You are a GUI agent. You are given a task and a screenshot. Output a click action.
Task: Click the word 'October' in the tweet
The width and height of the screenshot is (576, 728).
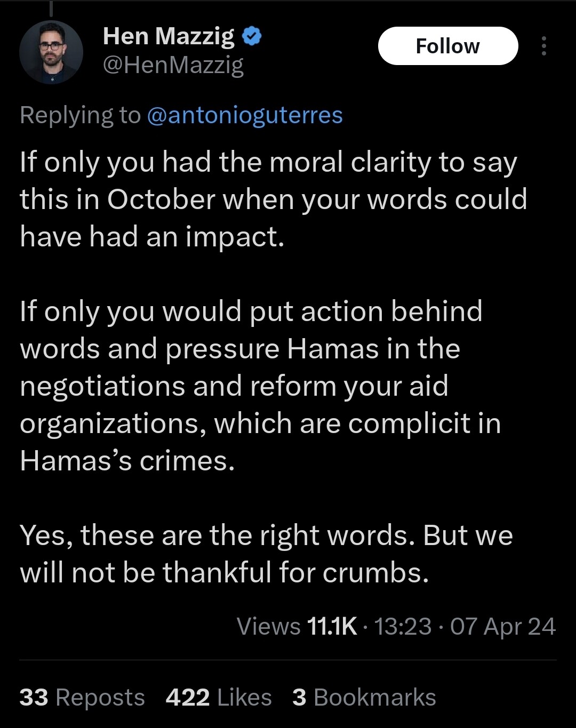click(x=161, y=199)
